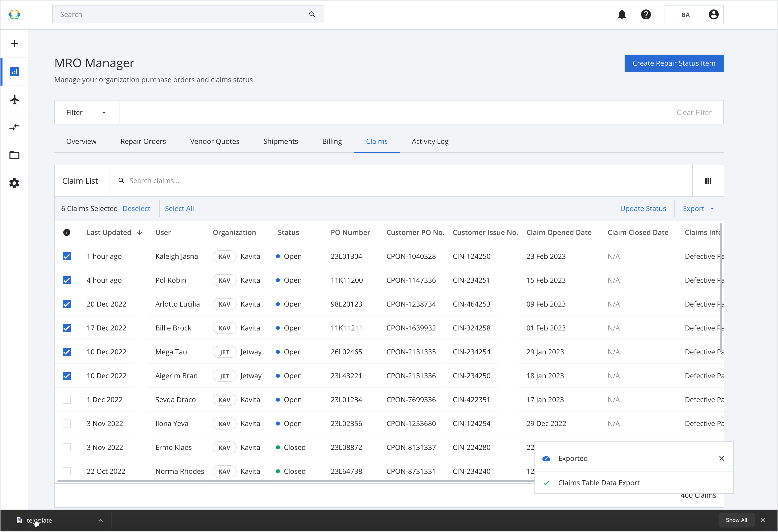Uncheck the Billie Brock claim row
This screenshot has width=778, height=532.
(67, 328)
